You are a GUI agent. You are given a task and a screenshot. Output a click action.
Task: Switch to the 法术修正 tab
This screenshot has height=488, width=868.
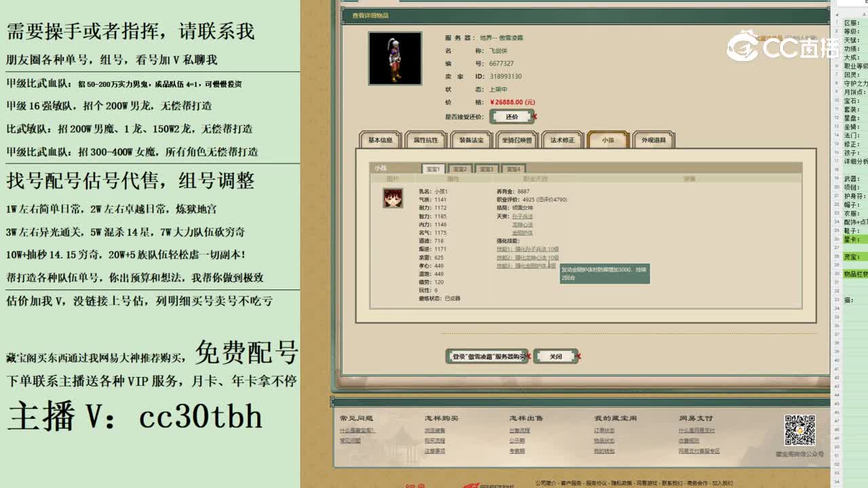[562, 140]
